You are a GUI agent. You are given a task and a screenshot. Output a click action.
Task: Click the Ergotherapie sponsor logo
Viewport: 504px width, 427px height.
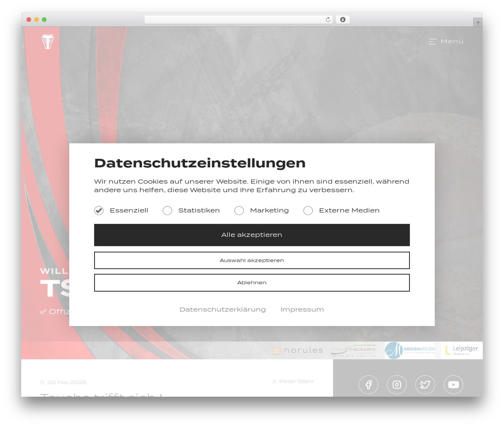coord(354,351)
